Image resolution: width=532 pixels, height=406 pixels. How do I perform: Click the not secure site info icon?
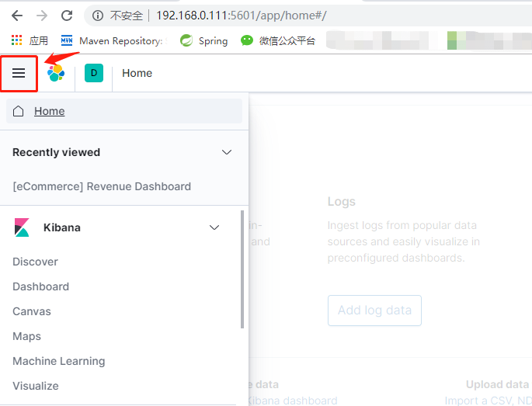[98, 16]
